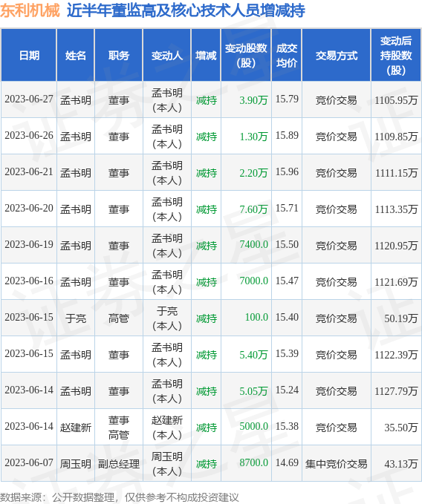Screen dimensions: 422x504
Task: Click the 1.30万 share change value
Action: [x=253, y=137]
